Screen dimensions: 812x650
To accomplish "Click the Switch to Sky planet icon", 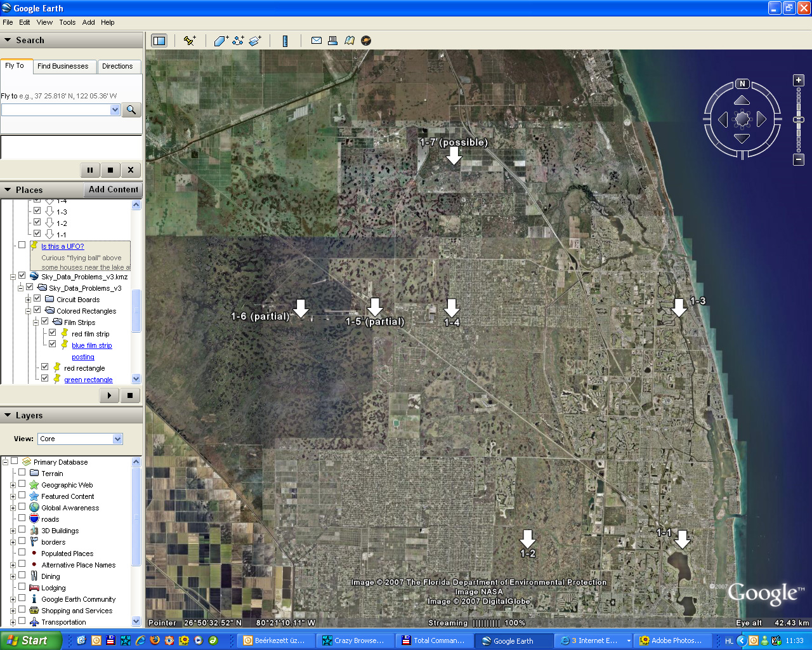I will [366, 41].
